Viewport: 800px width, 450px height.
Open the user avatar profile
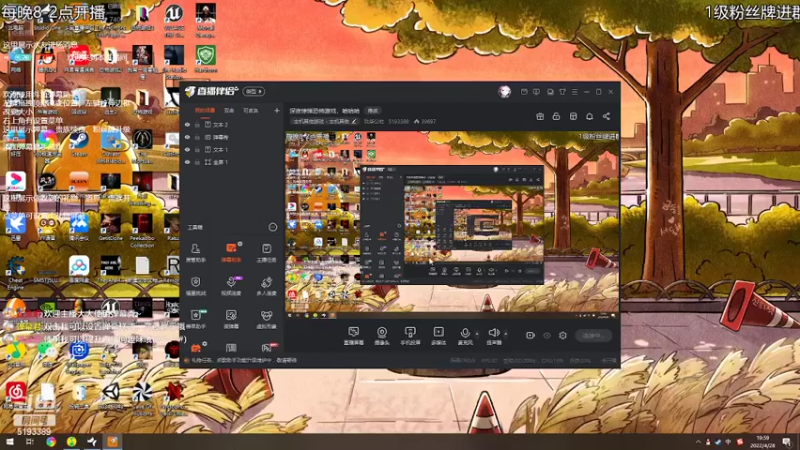(x=505, y=91)
